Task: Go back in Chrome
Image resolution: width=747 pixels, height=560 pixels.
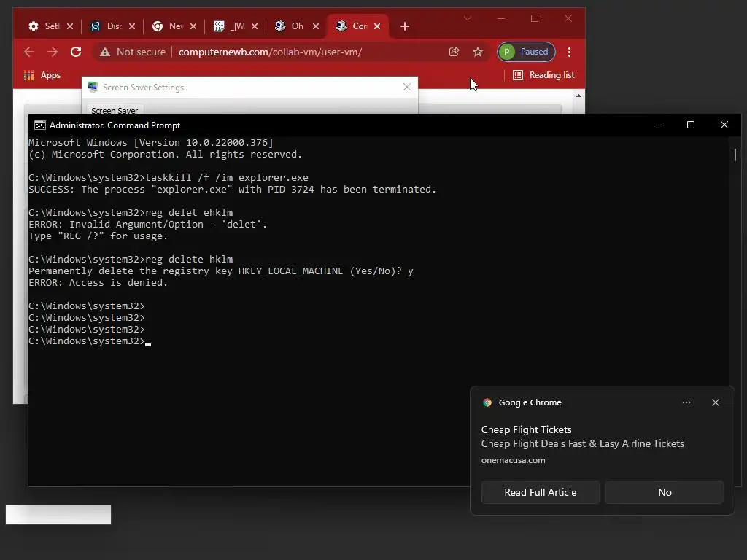Action: [x=29, y=52]
